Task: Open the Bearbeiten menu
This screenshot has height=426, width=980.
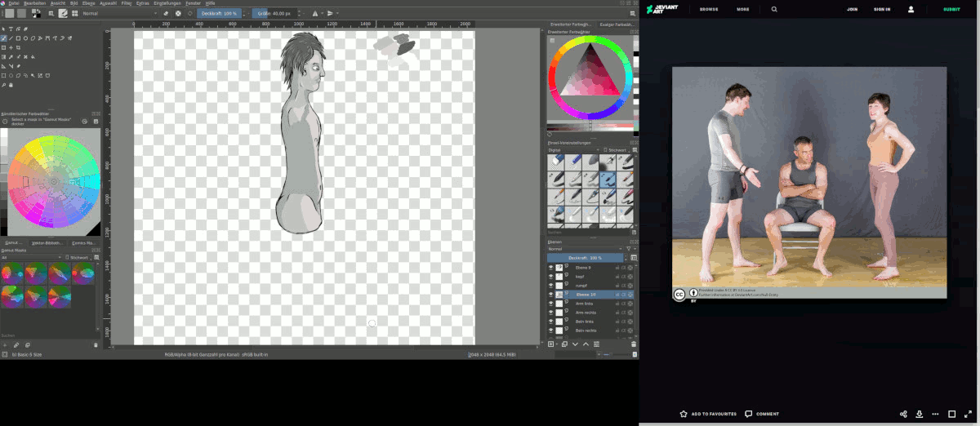Action: 35,3
